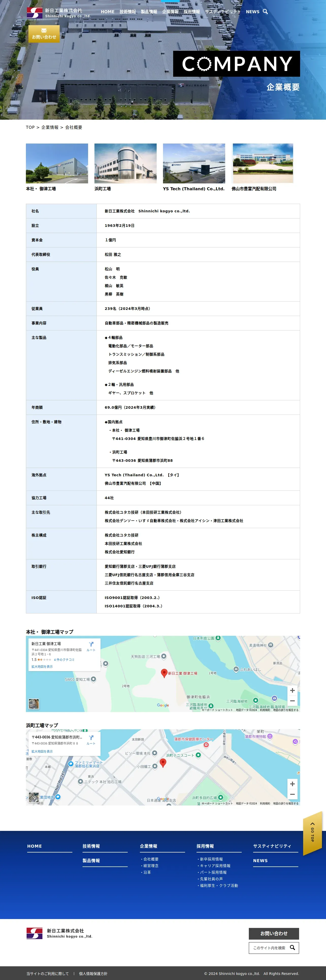Click ビソー環境 本社 map marker
Screen dimensions: 326x980
[155, 753]
